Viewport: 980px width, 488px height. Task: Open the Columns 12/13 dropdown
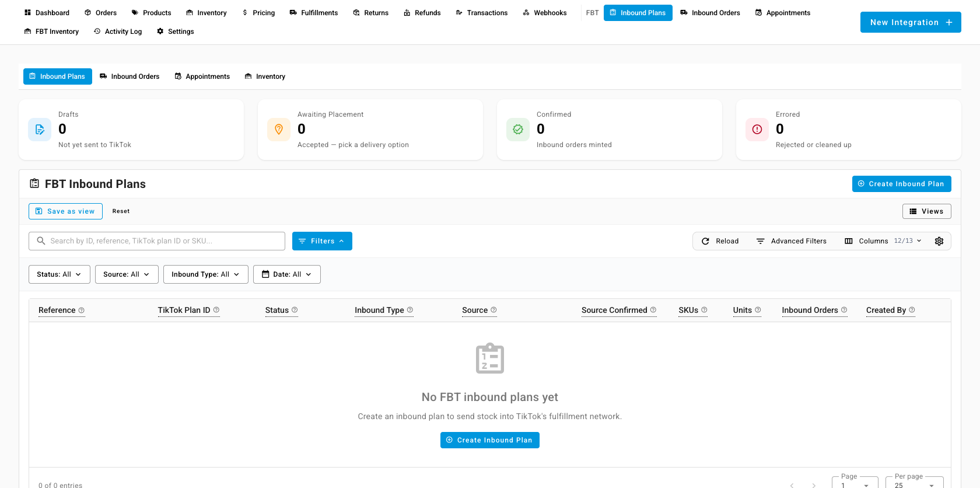883,241
